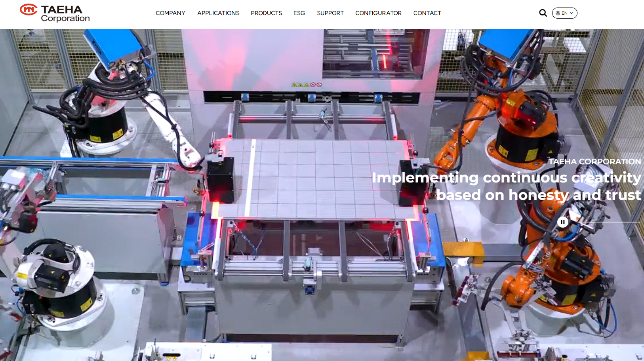This screenshot has width=644, height=361.
Task: Click the globe icon in language selector
Action: (x=558, y=13)
